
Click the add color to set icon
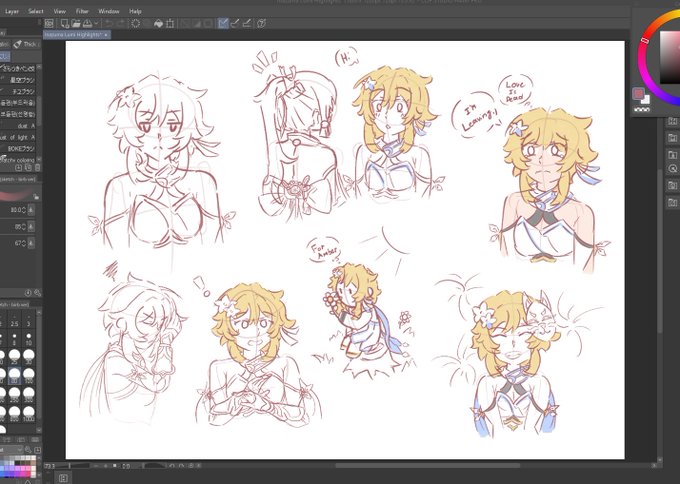37,450
